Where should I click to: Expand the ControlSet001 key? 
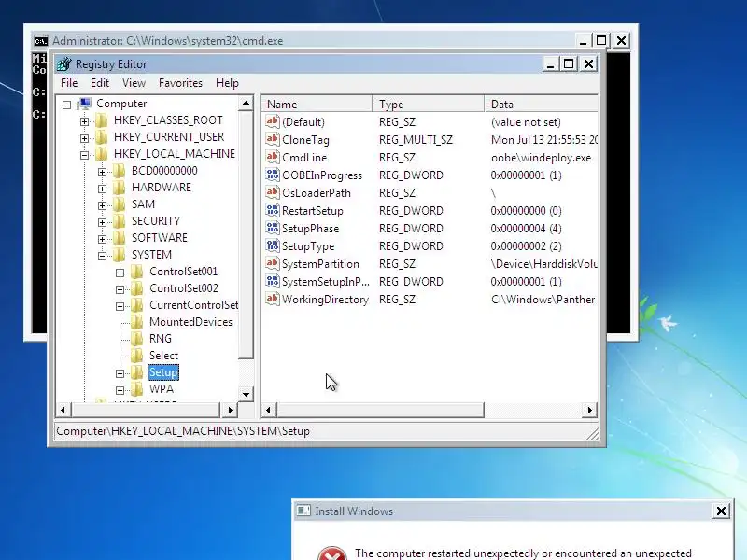pos(120,273)
